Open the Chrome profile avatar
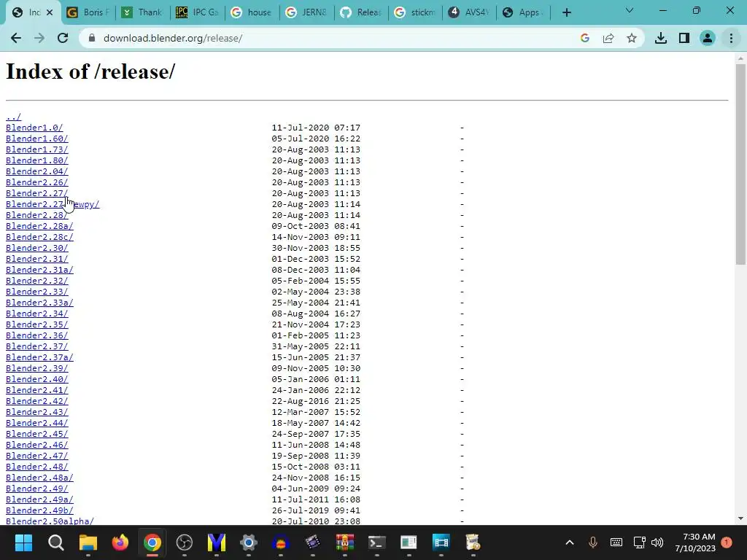 coord(708,38)
